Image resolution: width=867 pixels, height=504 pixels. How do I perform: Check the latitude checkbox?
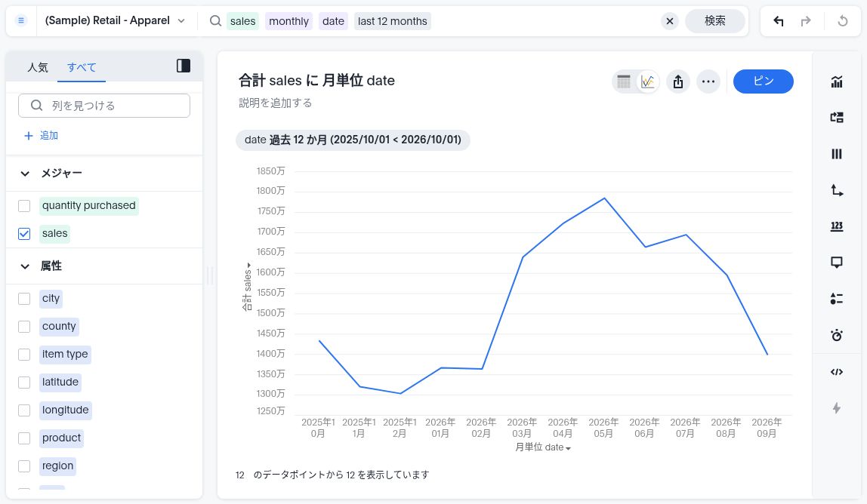click(24, 383)
